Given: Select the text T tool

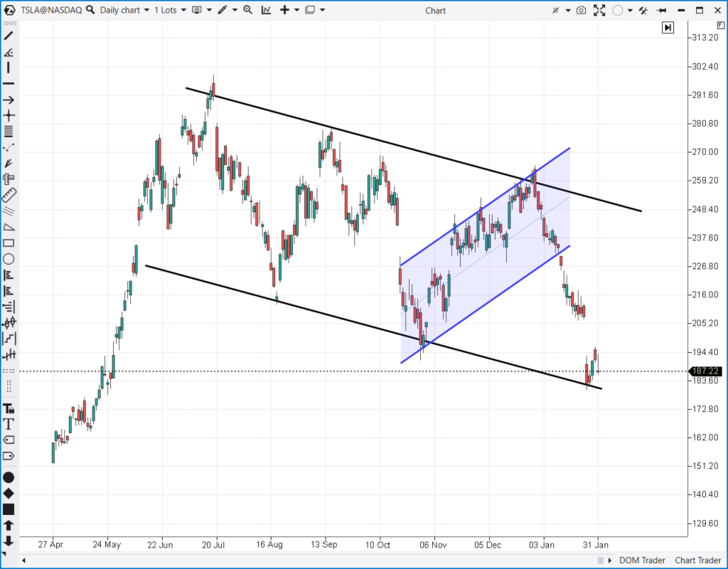Looking at the screenshot, I should [9, 424].
